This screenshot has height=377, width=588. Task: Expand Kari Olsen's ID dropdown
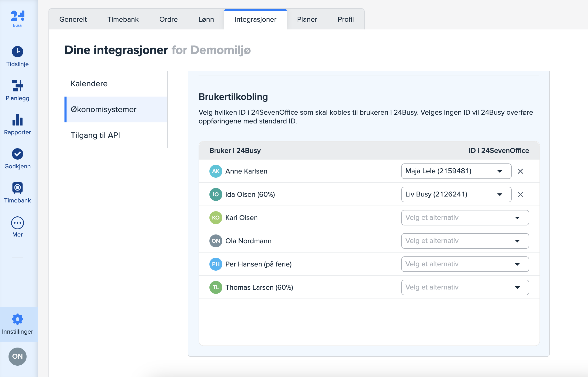(x=465, y=218)
